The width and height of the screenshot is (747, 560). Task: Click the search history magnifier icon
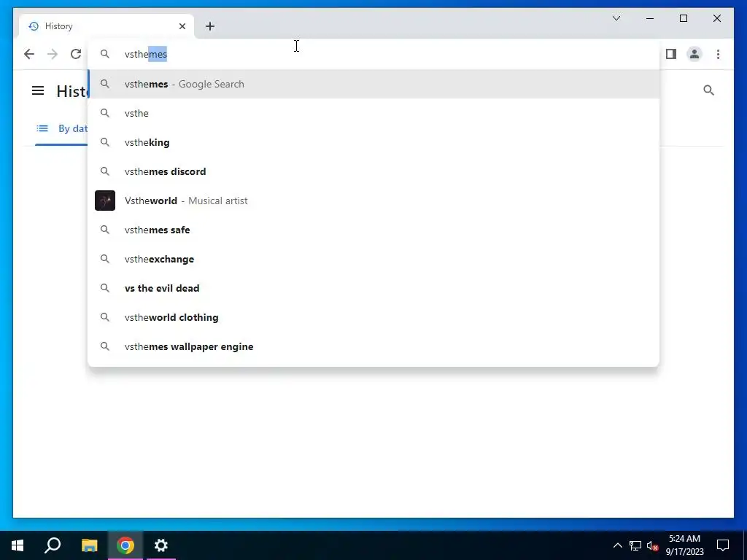pyautogui.click(x=708, y=90)
